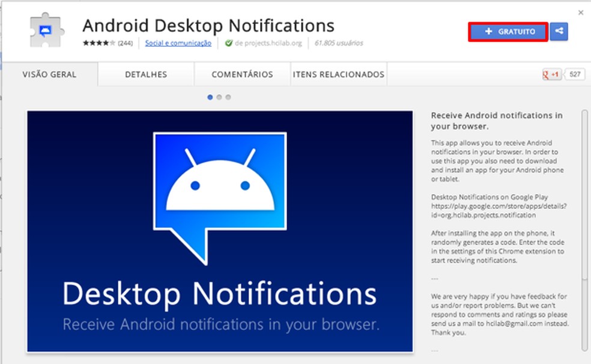591x364 pixels.
Task: Click the 61.805 usuários text
Action: tap(339, 43)
